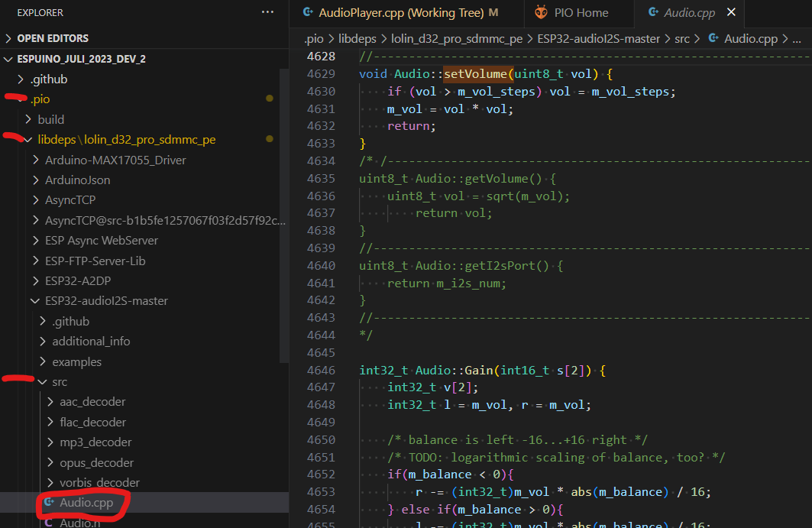Click the Audio.cpp breadcrumb segment

click(751, 38)
